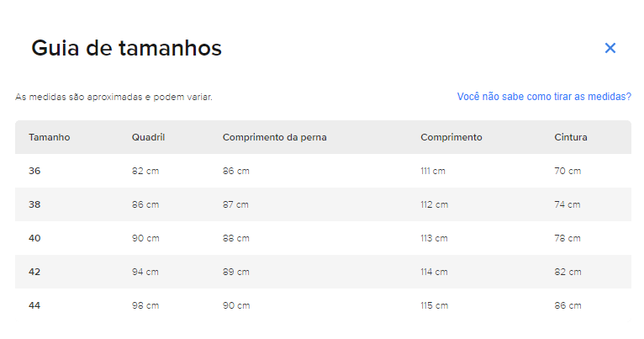Open 'Você não sabe como tirar as medidas?' link
The width and height of the screenshot is (644, 339).
544,97
